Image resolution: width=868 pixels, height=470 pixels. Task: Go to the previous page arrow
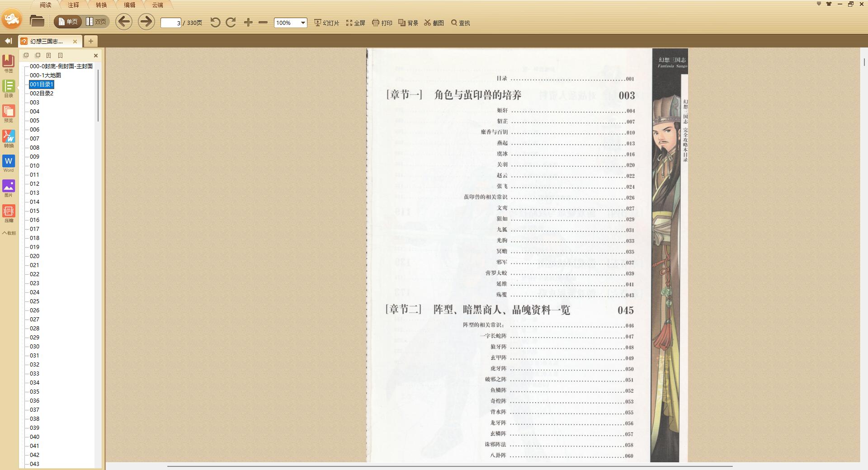tap(124, 22)
